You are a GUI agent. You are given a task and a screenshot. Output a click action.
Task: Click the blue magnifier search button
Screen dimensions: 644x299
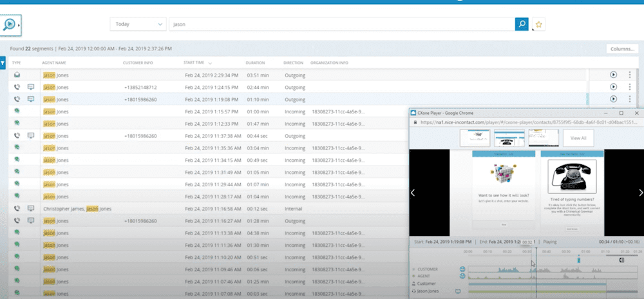[x=522, y=24]
